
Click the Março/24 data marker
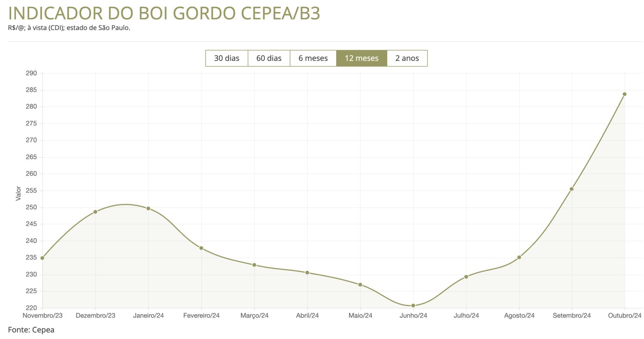pyautogui.click(x=254, y=265)
